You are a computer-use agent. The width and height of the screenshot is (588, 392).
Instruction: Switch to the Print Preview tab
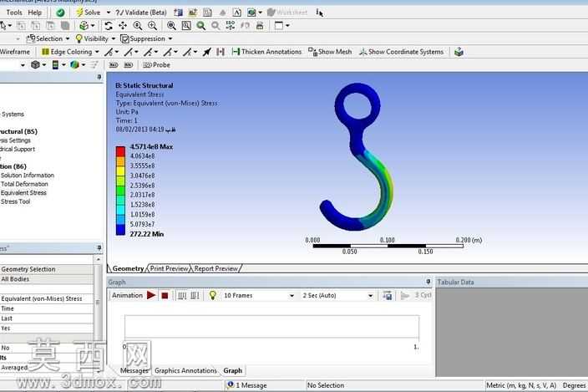click(x=169, y=268)
